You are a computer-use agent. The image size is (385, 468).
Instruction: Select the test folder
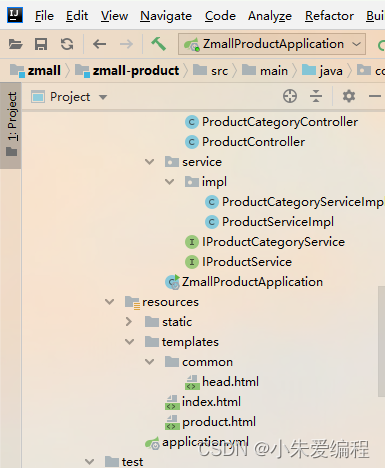[x=124, y=462]
